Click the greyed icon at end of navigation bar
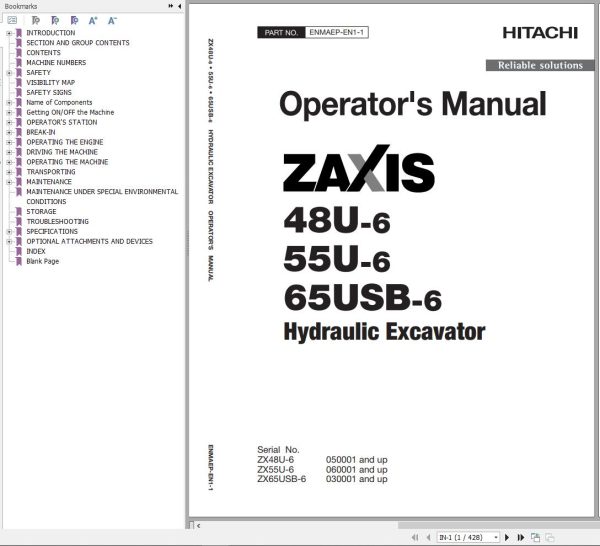The image size is (600, 546). click(549, 537)
